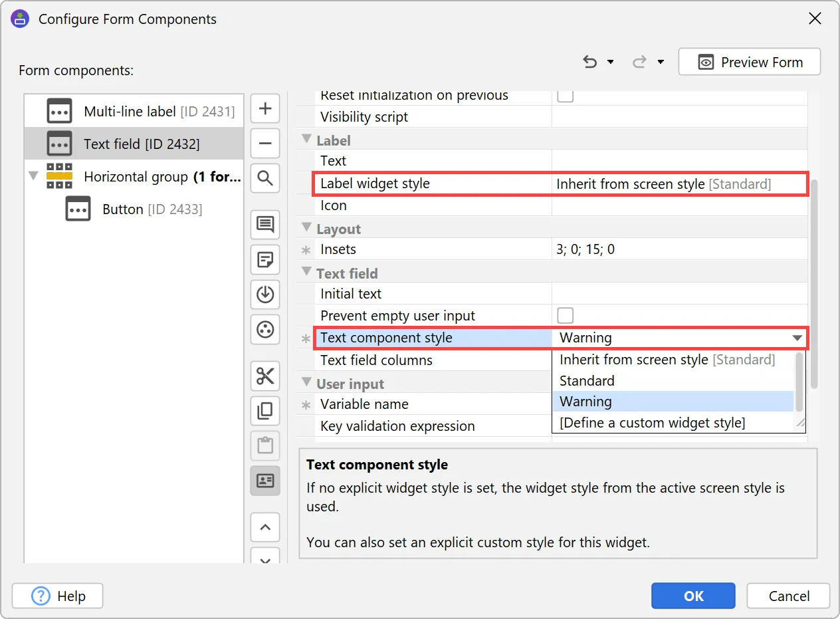Viewport: 840px width, 619px height.
Task: Click the copy icon below scissors
Action: point(265,412)
